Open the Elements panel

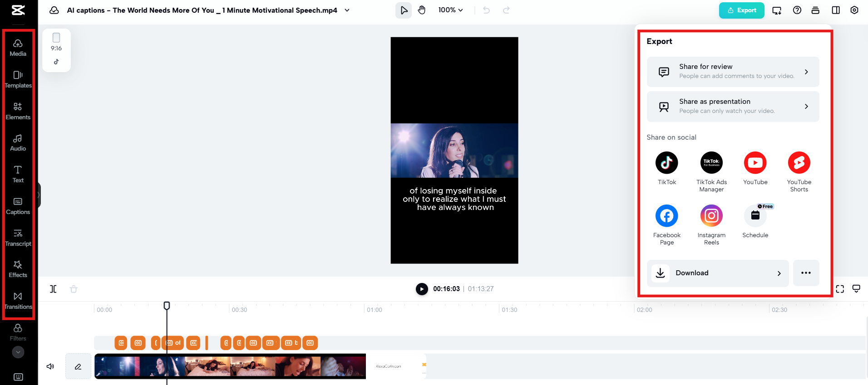(x=18, y=111)
